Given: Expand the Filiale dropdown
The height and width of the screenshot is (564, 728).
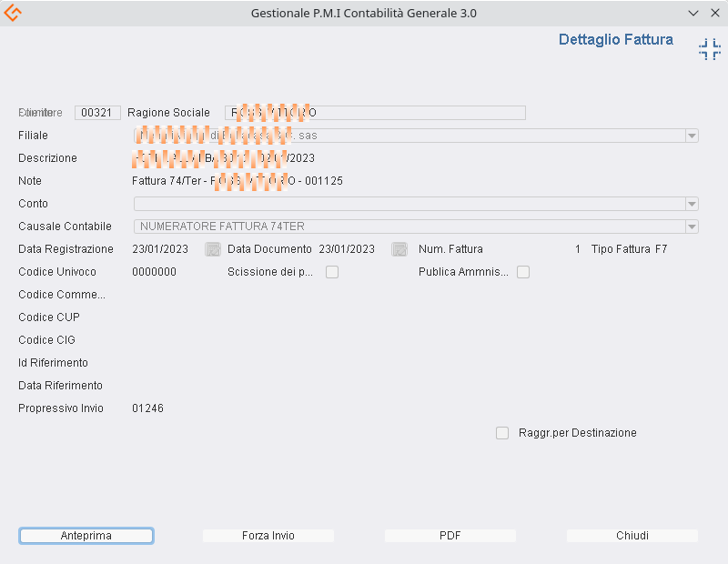Looking at the screenshot, I should [692, 136].
